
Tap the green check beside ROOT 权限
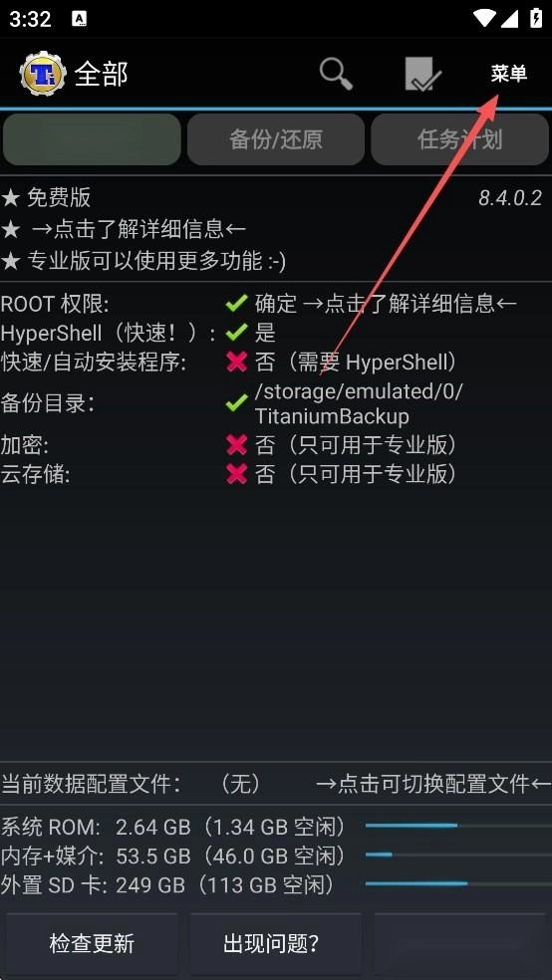pyautogui.click(x=236, y=304)
